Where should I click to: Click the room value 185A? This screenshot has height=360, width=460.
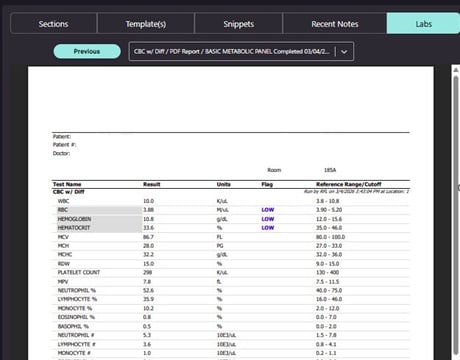coord(330,170)
